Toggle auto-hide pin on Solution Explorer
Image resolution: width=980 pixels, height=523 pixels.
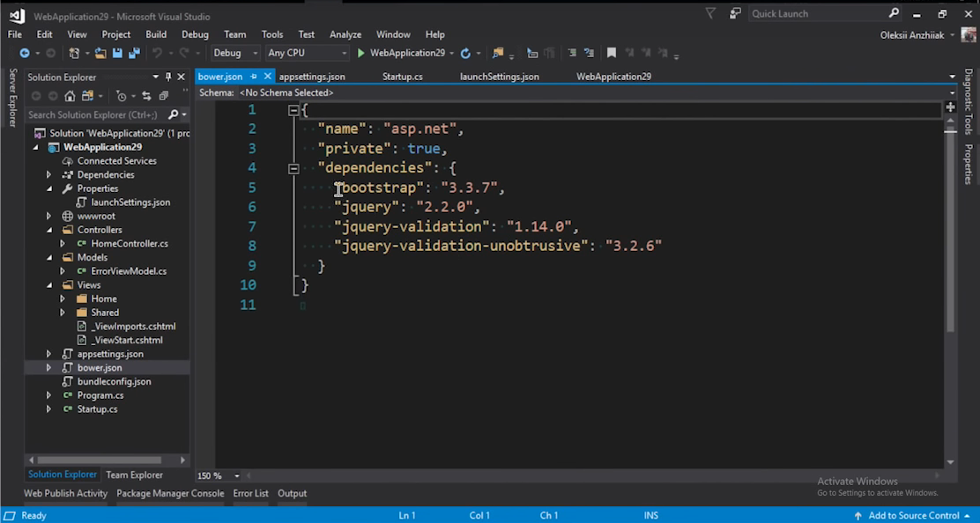(x=168, y=77)
